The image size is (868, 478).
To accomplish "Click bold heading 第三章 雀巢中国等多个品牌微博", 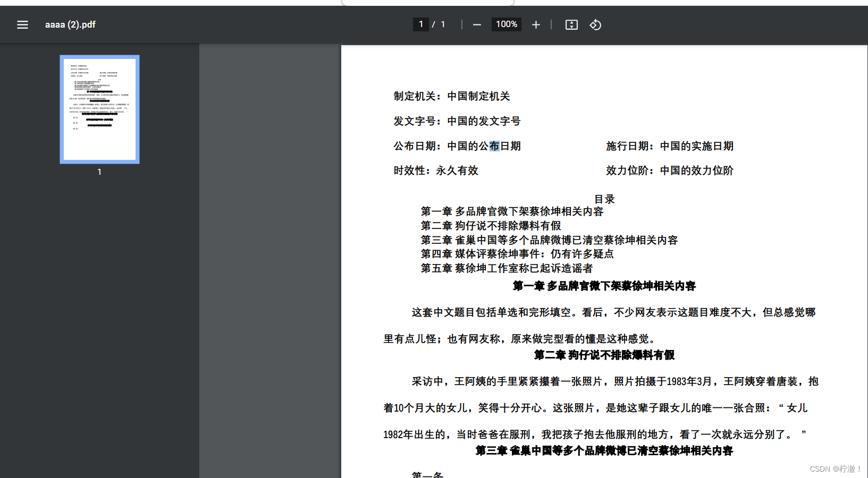I will [x=604, y=451].
